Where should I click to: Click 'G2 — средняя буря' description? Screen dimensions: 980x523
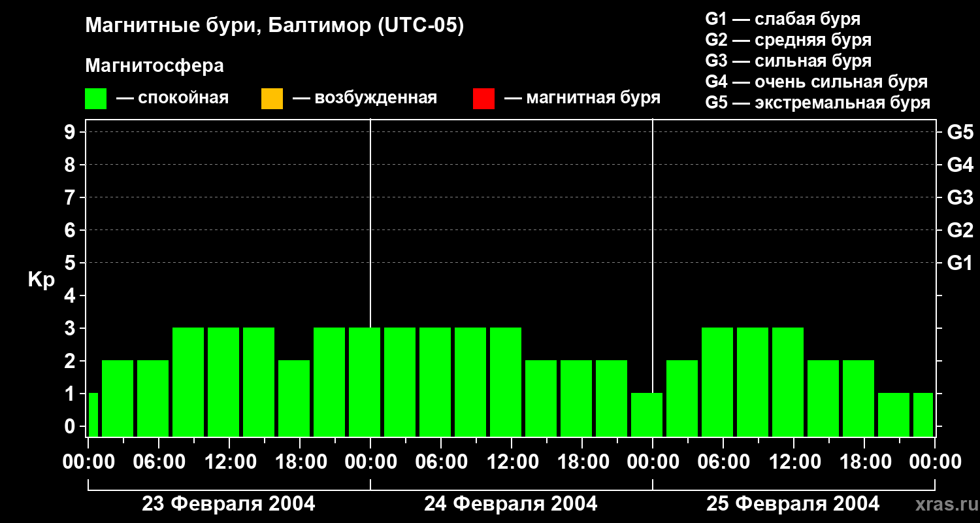pyautogui.click(x=788, y=40)
